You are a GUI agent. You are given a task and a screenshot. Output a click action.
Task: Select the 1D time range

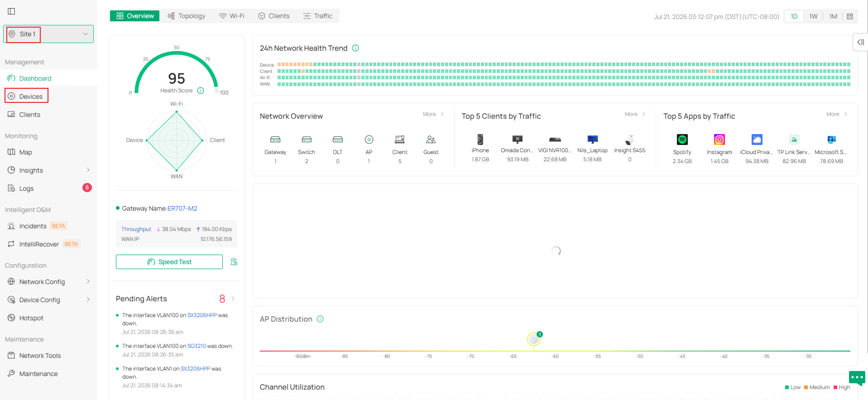coord(794,16)
